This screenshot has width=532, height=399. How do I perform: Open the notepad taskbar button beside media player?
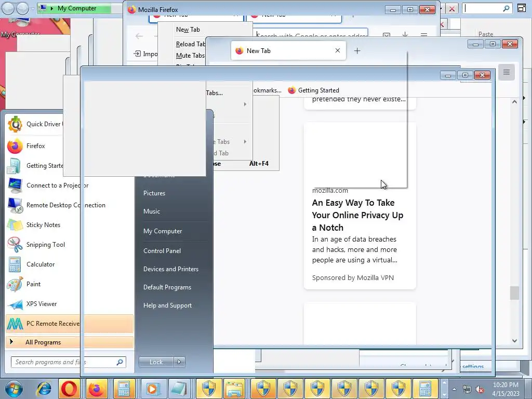(x=179, y=389)
